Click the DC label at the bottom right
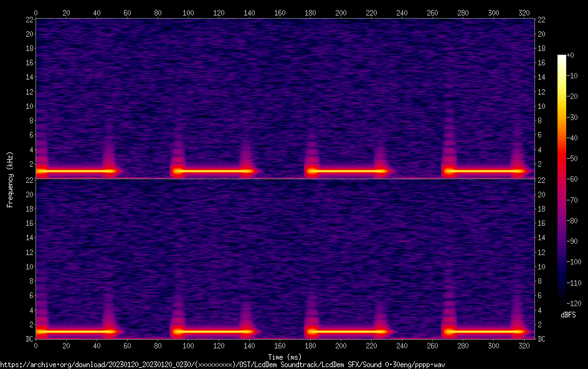Viewport: 588px width, 369px height. pos(542,339)
